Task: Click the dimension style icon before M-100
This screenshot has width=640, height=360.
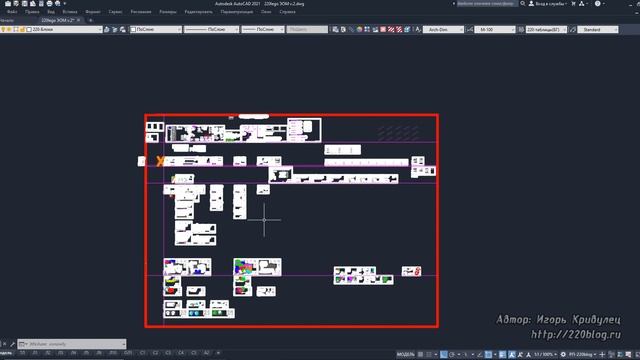Action: coord(470,29)
